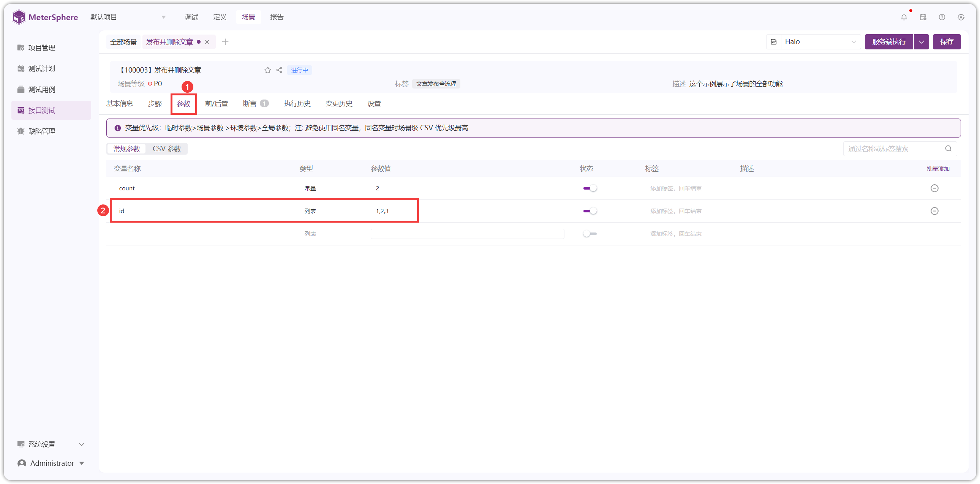
Task: Expand the 服务端执行 arrow dropdown
Action: (921, 42)
